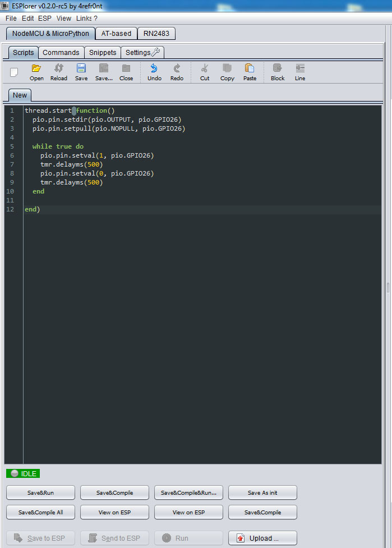Open the Links menu

(x=84, y=19)
